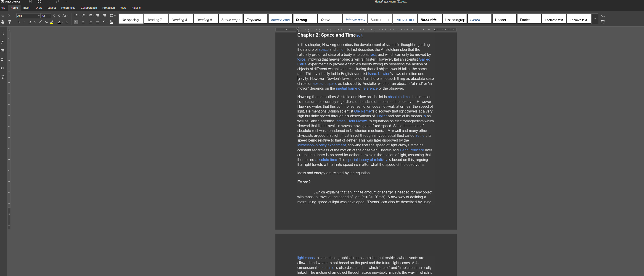Apply the yellow highlight color

(x=52, y=22)
